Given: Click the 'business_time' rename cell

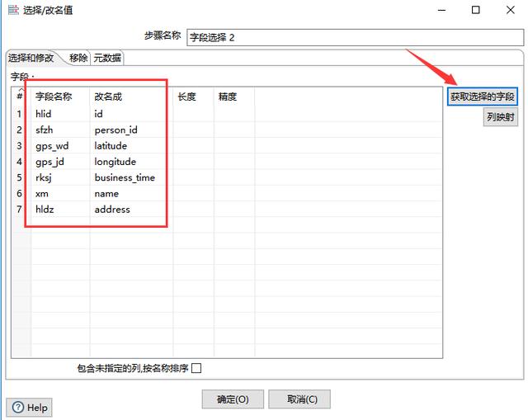Looking at the screenshot, I should coord(131,177).
